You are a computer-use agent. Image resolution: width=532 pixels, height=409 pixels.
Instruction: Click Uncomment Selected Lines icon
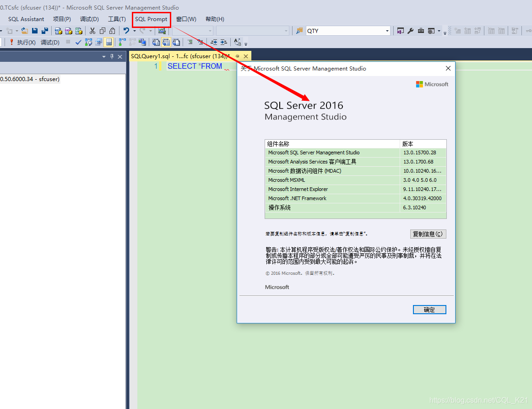click(x=201, y=42)
